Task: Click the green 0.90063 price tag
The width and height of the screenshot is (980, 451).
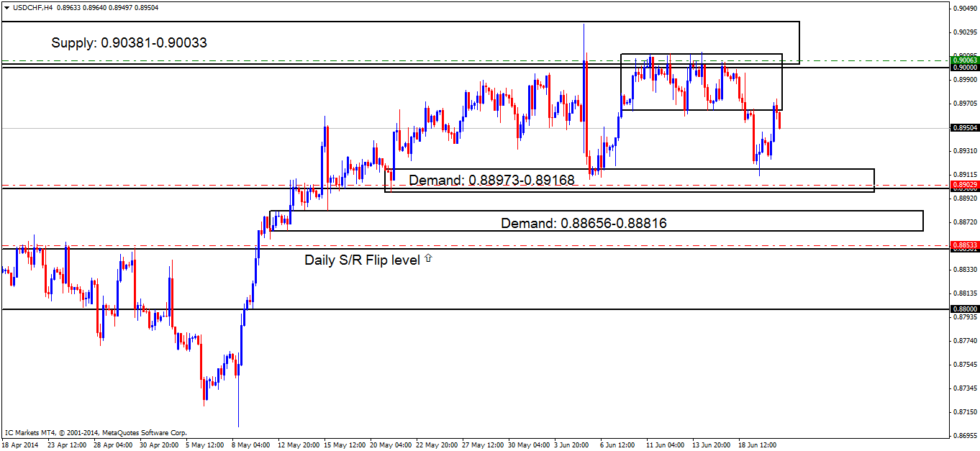Action: pos(964,60)
